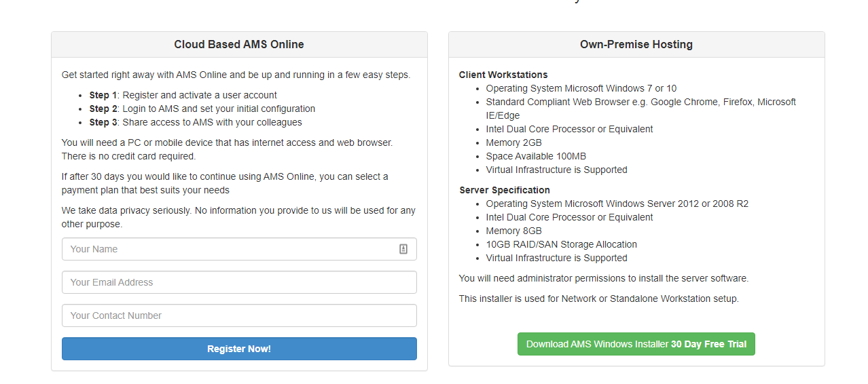Click the Client Workstations heading

point(503,75)
